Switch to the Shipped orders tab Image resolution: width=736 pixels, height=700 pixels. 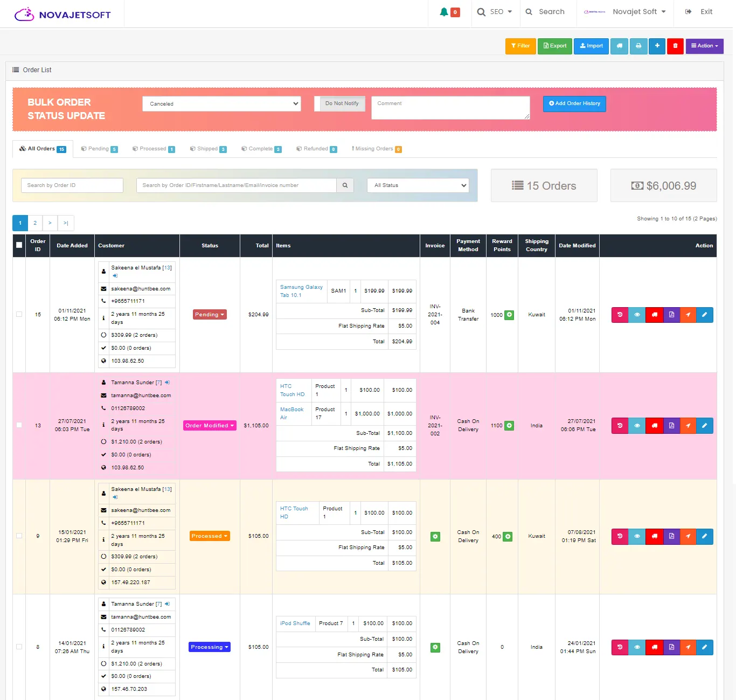click(x=208, y=149)
